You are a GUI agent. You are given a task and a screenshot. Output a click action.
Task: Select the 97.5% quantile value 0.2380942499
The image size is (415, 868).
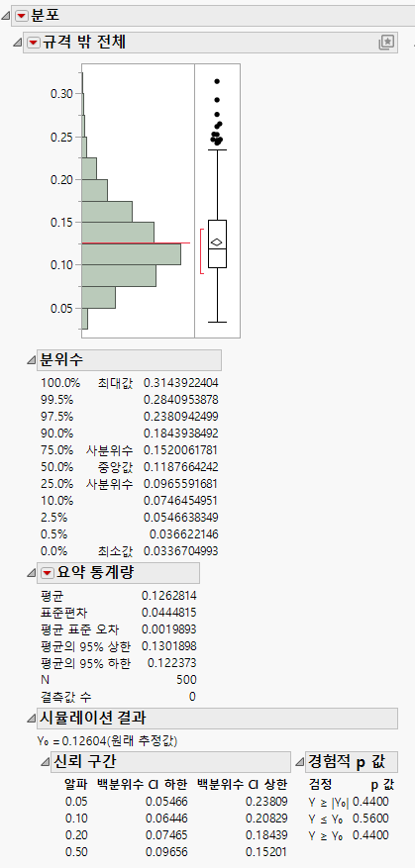coord(180,417)
